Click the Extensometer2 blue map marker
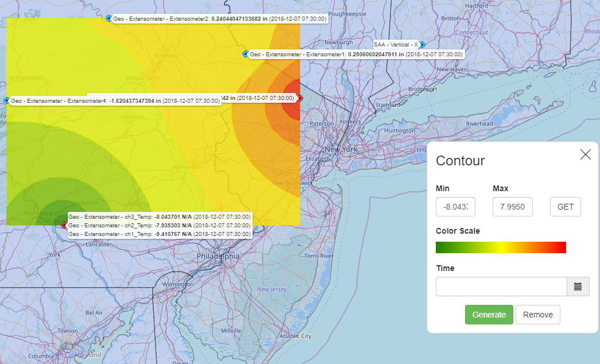This screenshot has width=600, height=364. pos(109,18)
